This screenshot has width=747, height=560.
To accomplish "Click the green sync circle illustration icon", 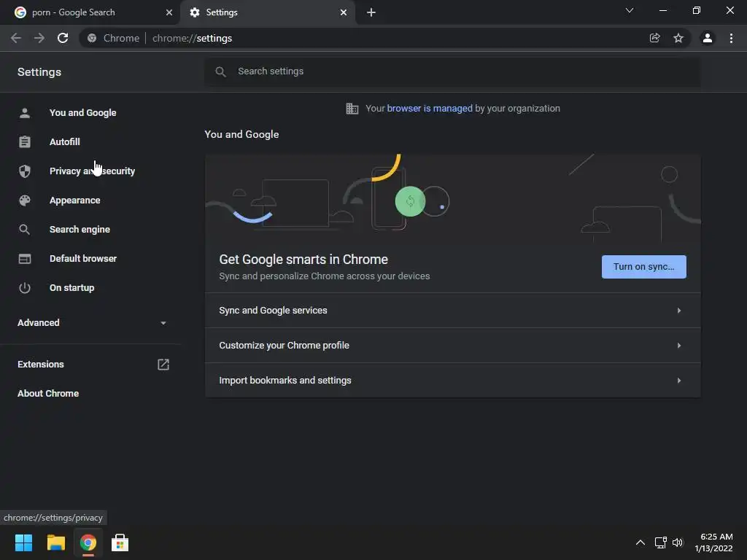I will pyautogui.click(x=410, y=201).
